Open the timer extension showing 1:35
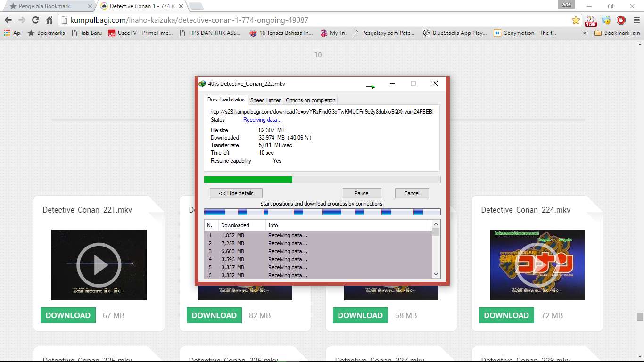This screenshot has height=362, width=644. click(x=590, y=21)
